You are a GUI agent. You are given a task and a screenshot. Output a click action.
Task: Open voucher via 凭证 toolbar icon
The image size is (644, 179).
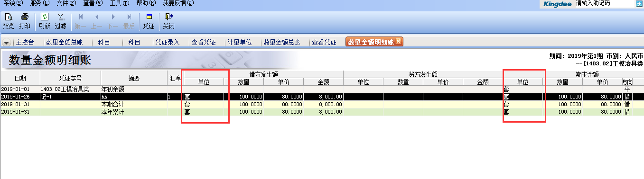coord(149,21)
